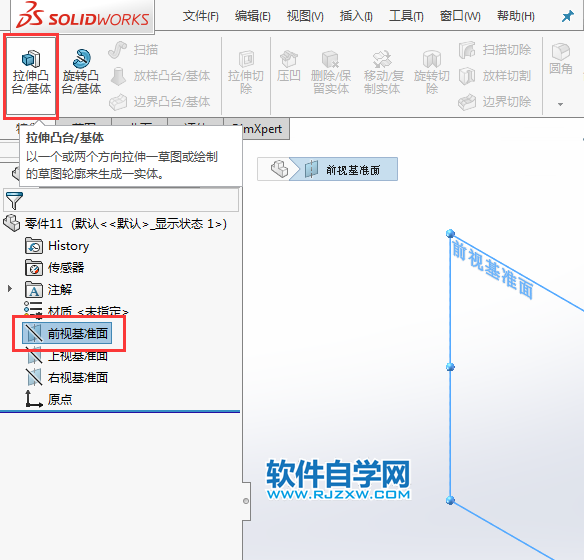Click into the feature tree filter field
The image size is (584, 560).
pos(121,201)
